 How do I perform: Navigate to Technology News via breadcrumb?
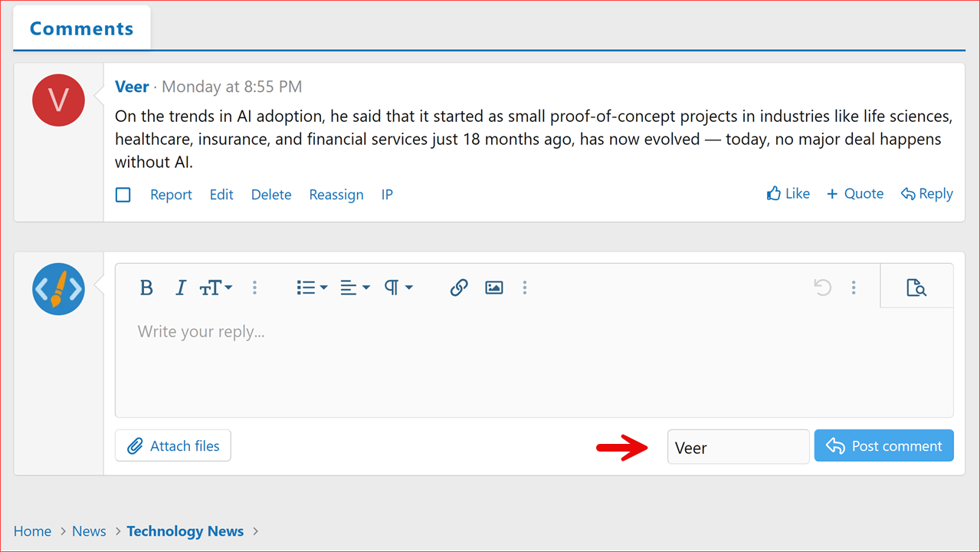pyautogui.click(x=185, y=531)
